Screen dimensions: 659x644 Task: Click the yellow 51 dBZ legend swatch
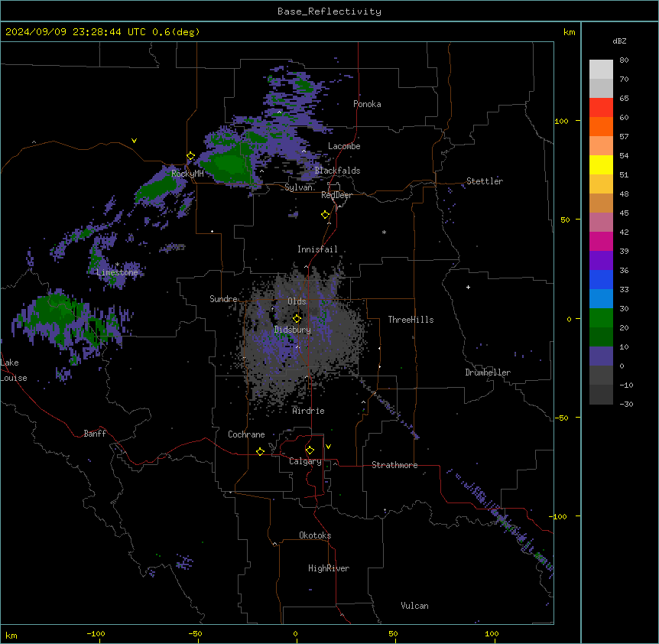601,164
